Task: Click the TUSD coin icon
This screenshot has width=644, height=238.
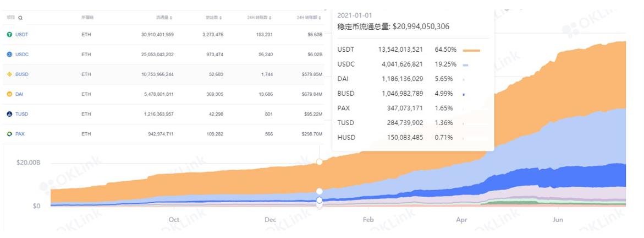Action: 9,114
